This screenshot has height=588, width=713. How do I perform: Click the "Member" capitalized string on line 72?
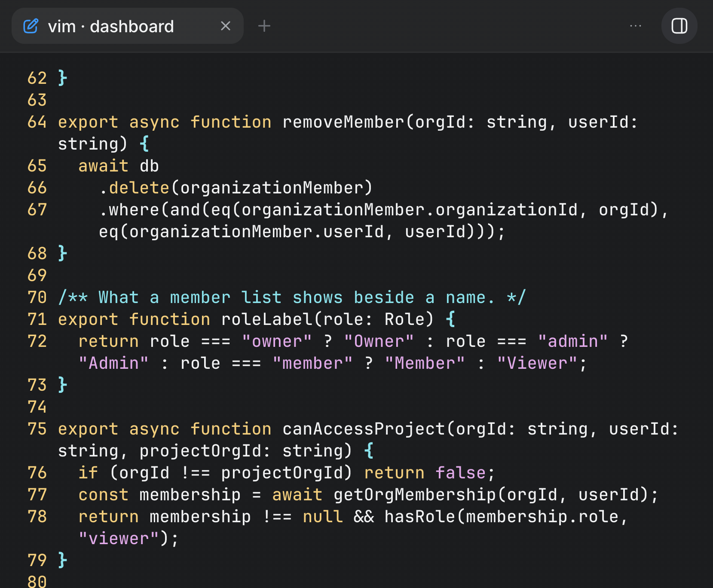425,363
